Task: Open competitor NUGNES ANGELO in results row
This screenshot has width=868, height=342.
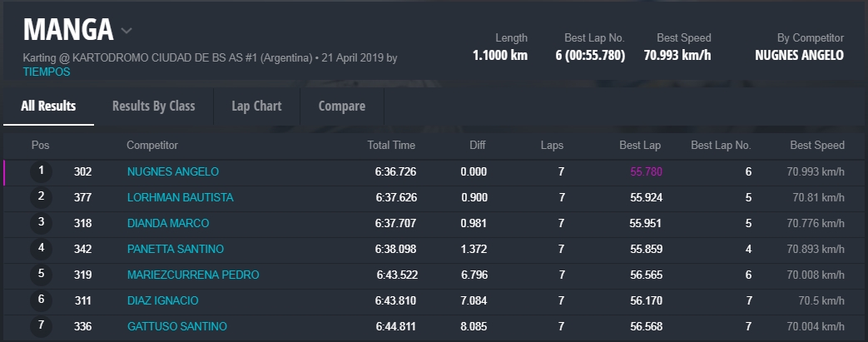Action: coord(172,172)
